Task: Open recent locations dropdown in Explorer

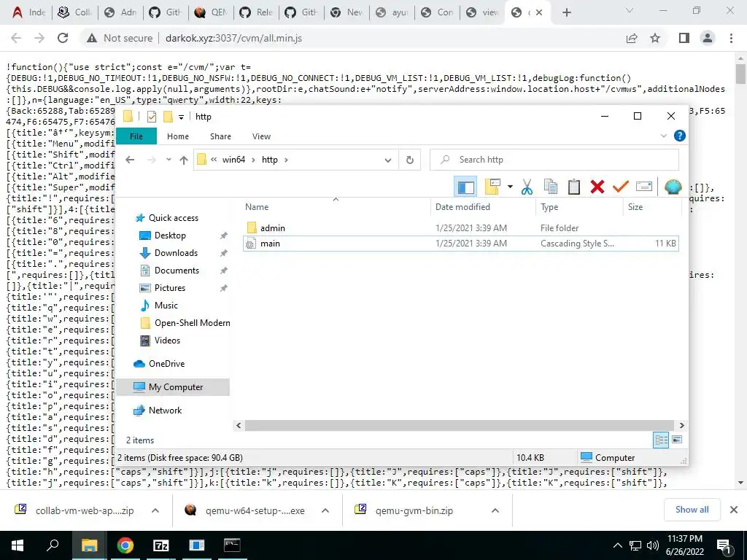Action: (169, 160)
